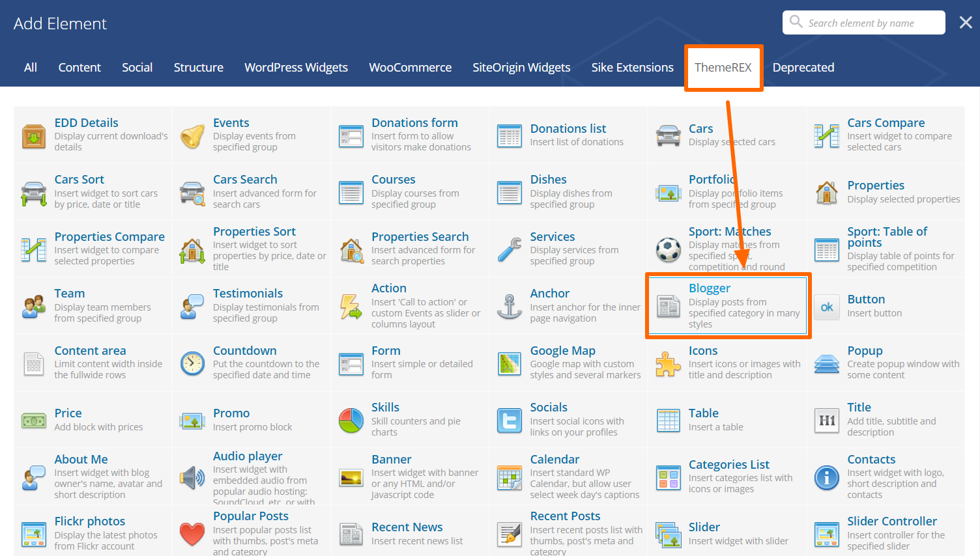Screen dimensions: 980x556
Task: Show the Deprecated elements tab
Action: pyautogui.click(x=803, y=68)
